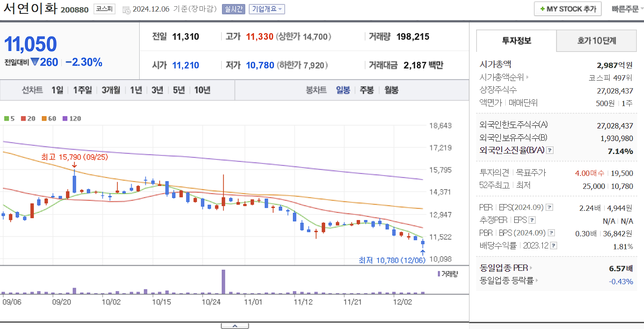Screen dimensions: 644x329
Task: Click the 고가 value 11,330
Action: tap(260, 37)
